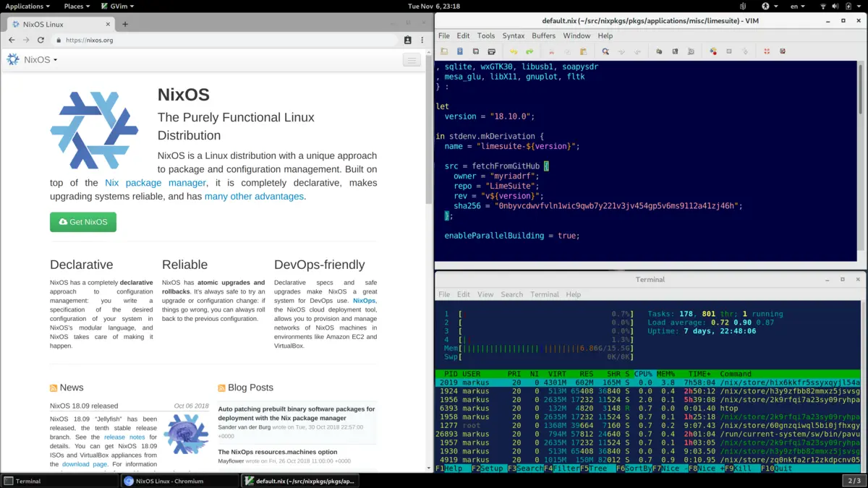Go back in Chromium browser

(12, 40)
